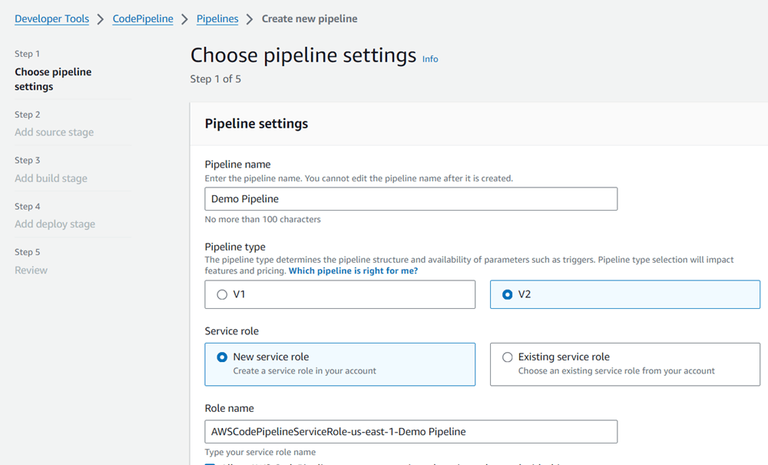This screenshot has width=768, height=465.
Task: Open Step 4 Add deploy stage
Action: (55, 224)
